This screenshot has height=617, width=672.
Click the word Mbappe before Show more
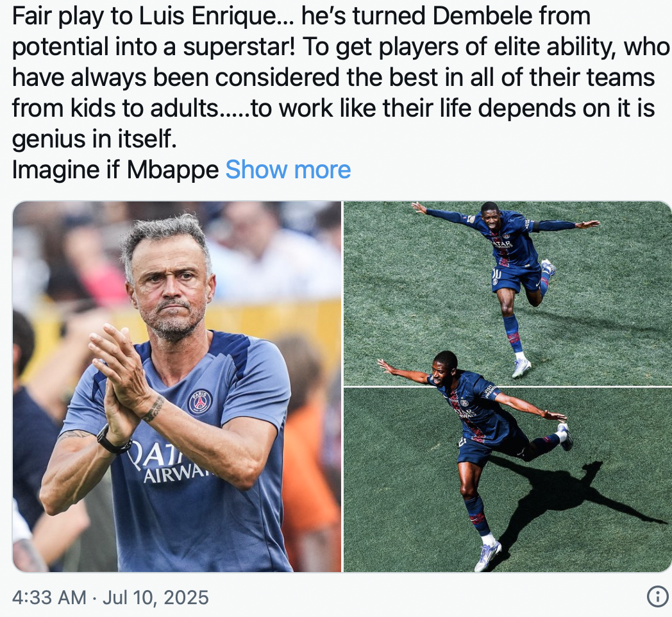coord(172,170)
